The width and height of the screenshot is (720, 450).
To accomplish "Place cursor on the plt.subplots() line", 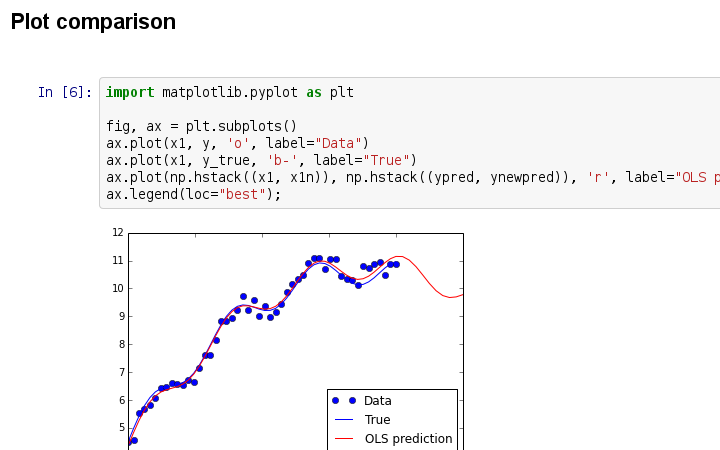I will pyautogui.click(x=201, y=126).
